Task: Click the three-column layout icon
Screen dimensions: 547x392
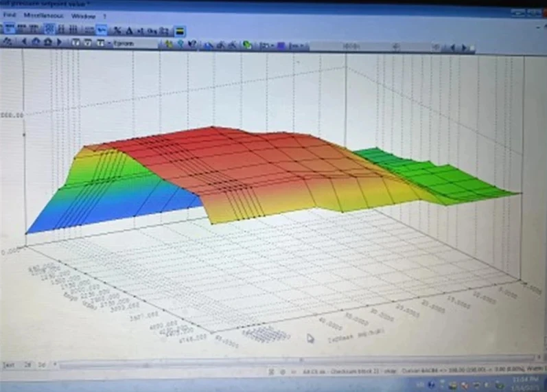Action: tap(73, 30)
